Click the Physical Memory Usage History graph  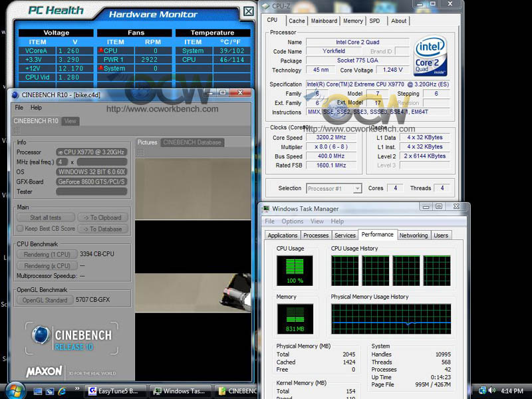point(391,319)
